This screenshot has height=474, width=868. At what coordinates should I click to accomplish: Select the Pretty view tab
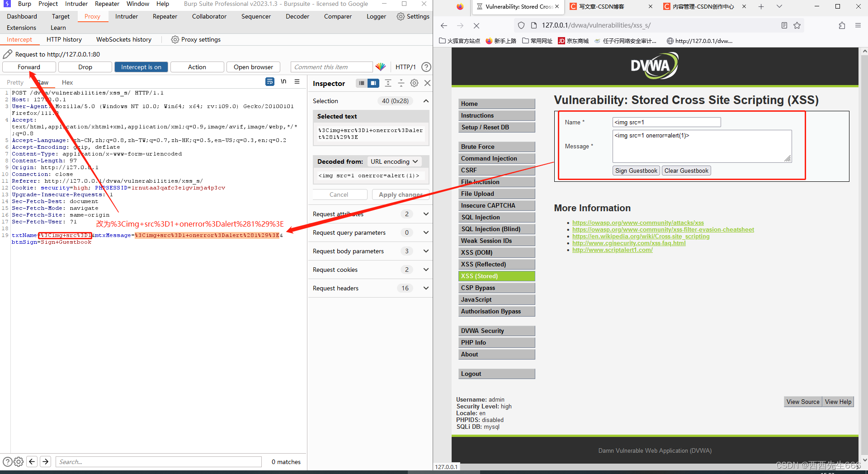pos(15,82)
